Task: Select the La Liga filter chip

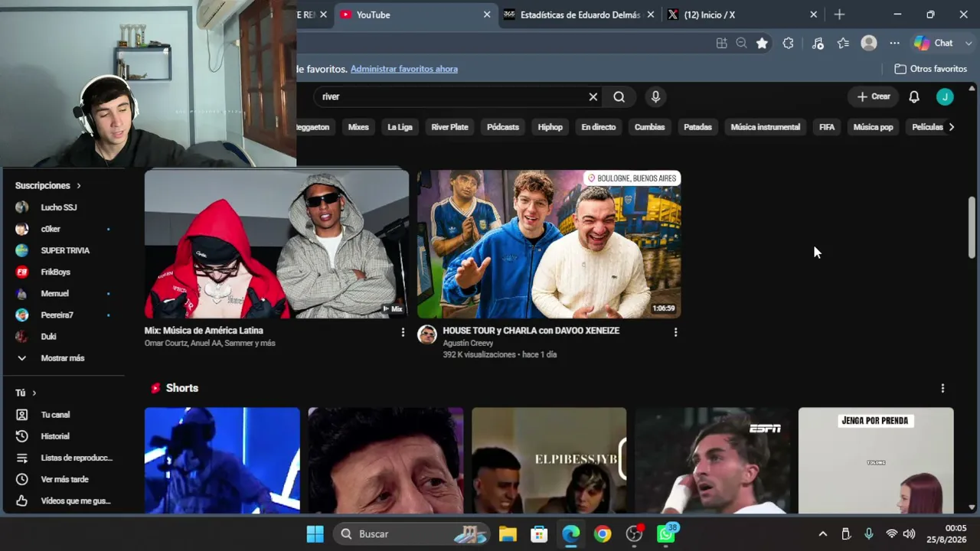Action: tap(400, 127)
